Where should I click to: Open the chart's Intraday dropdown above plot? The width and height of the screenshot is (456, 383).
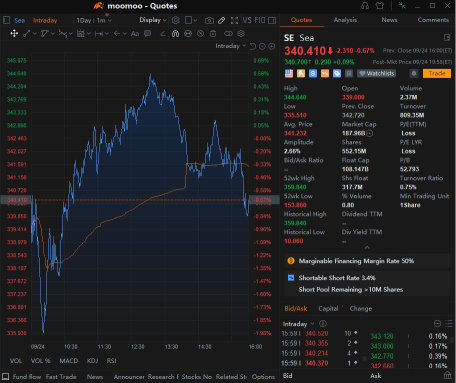point(230,46)
